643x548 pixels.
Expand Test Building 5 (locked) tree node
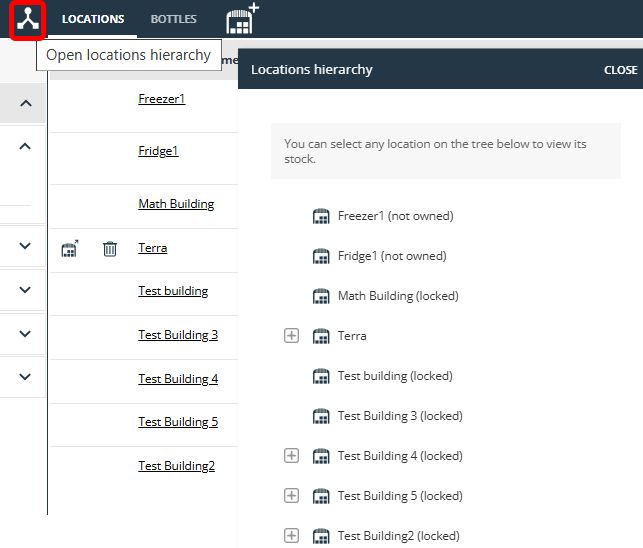tap(291, 495)
